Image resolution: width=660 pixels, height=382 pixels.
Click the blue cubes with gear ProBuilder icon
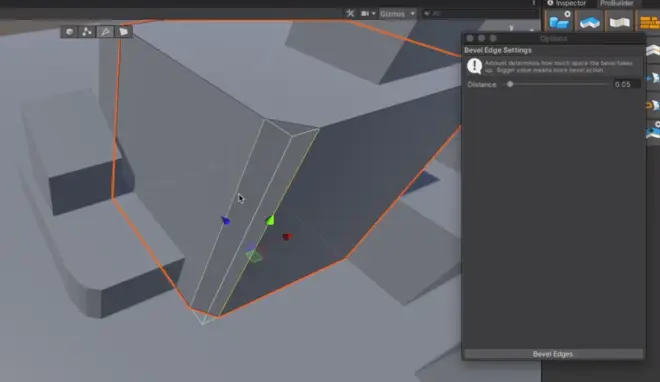[559, 20]
